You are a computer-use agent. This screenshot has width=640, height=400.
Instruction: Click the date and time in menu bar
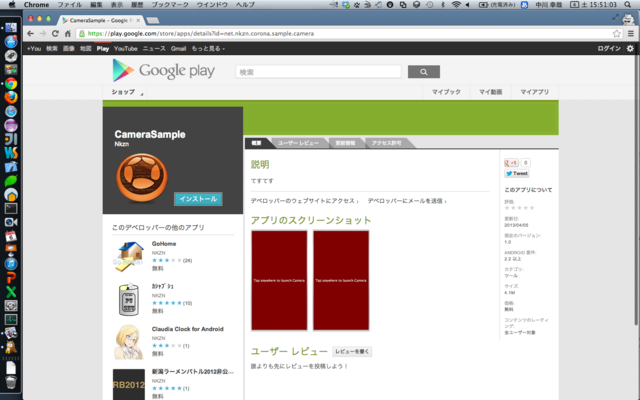(599, 4)
